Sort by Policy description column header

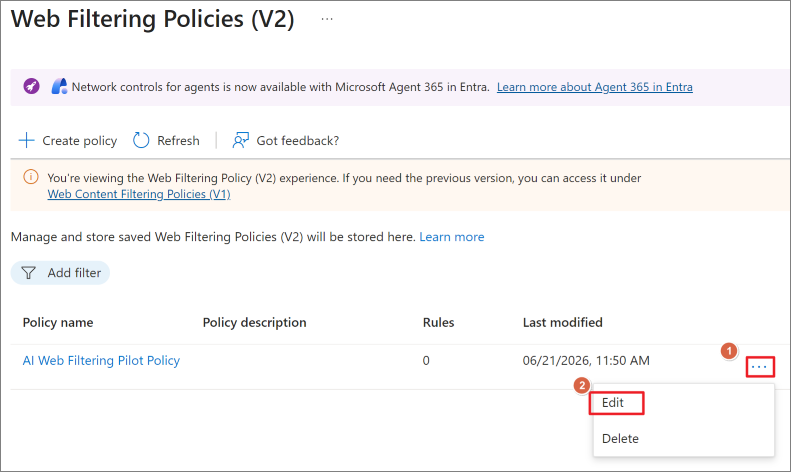(x=254, y=323)
